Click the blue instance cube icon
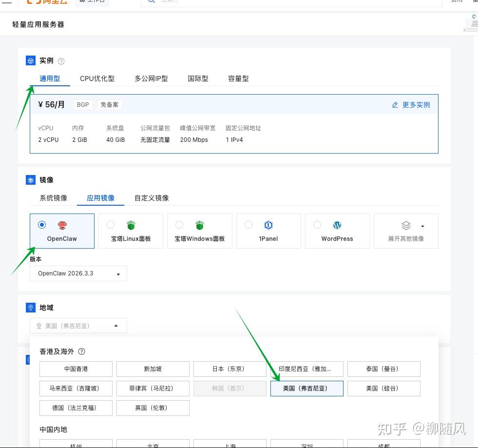The image size is (478, 448). click(x=31, y=60)
